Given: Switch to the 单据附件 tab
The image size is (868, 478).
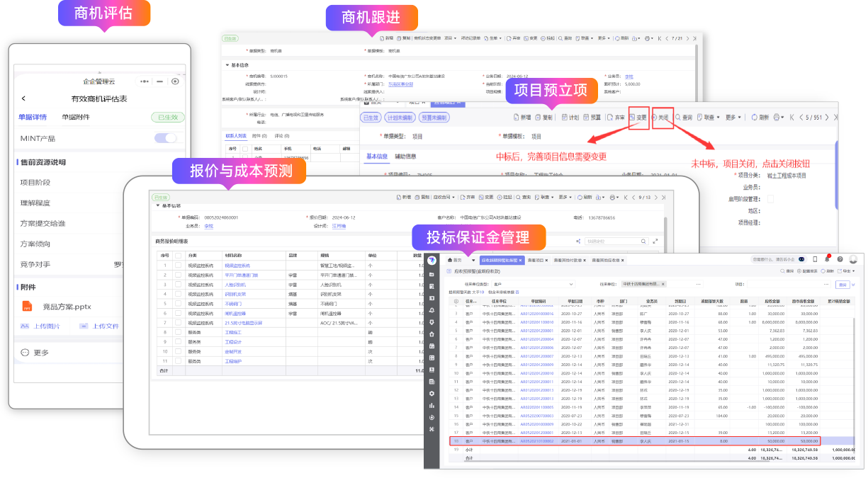Looking at the screenshot, I should [x=76, y=118].
